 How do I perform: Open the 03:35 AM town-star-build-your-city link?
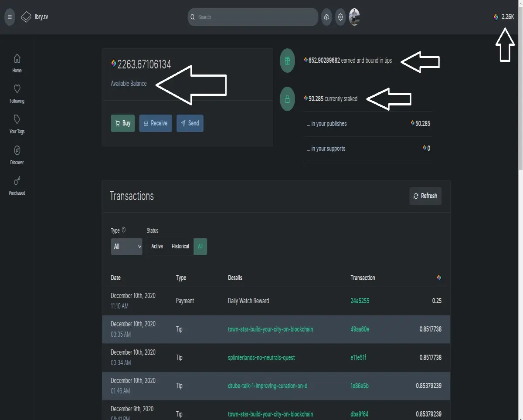pyautogui.click(x=270, y=329)
